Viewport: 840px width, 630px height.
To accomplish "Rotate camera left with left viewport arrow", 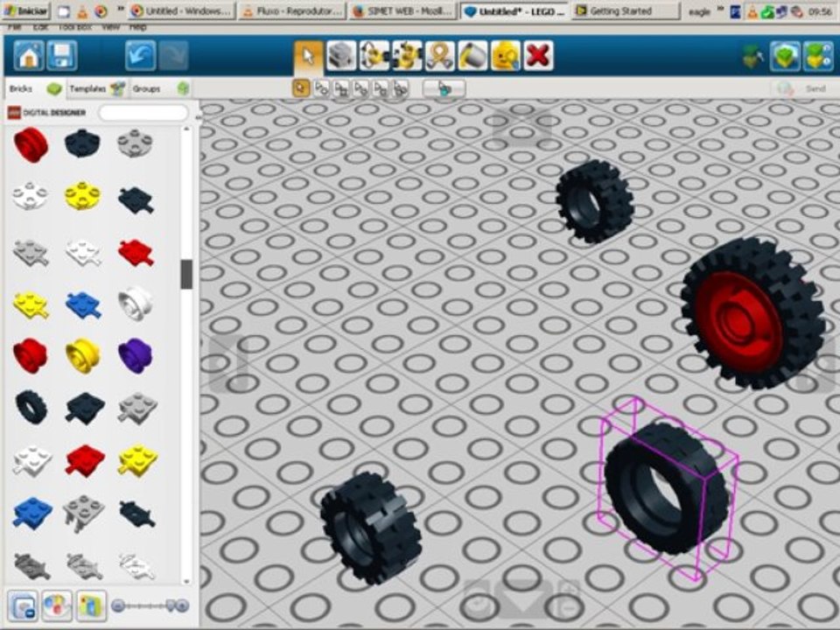I will pos(227,363).
